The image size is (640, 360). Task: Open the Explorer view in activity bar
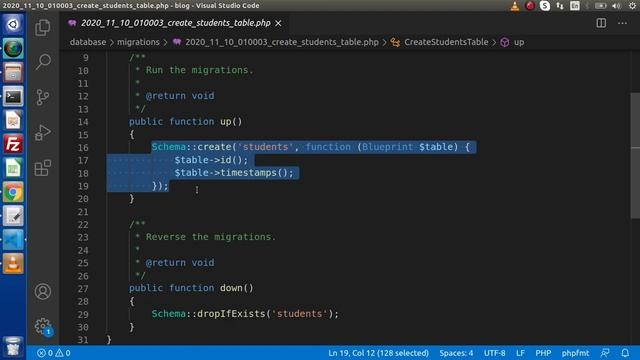click(42, 28)
